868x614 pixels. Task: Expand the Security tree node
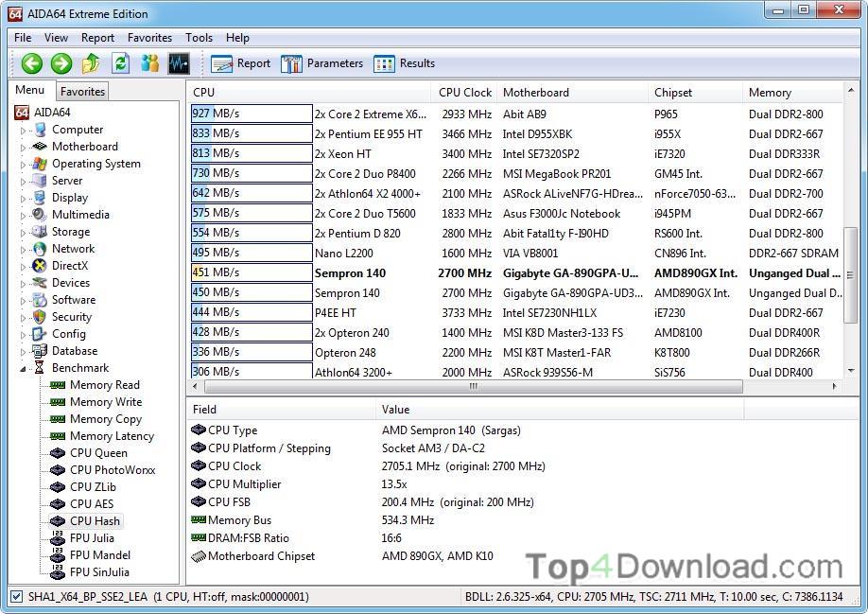point(23,318)
